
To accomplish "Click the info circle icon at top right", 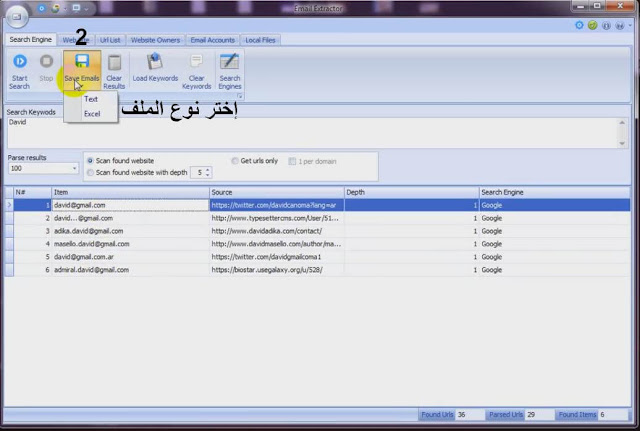I will [x=606, y=26].
